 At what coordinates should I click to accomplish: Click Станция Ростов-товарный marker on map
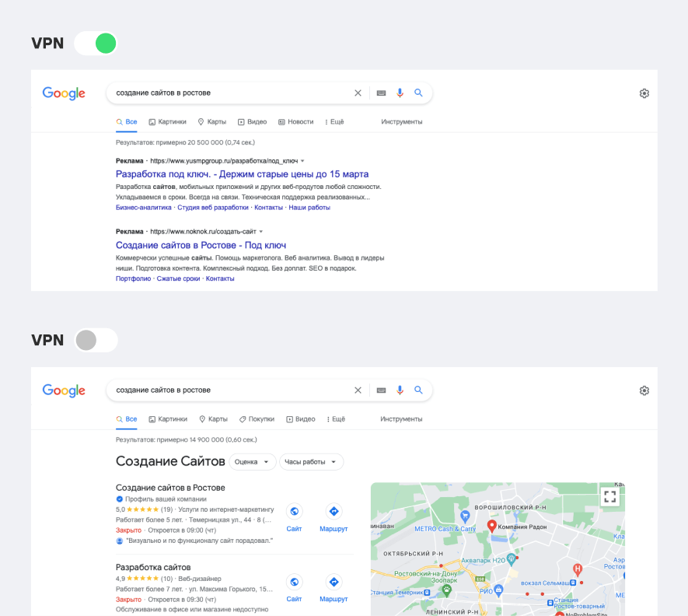coord(550,604)
